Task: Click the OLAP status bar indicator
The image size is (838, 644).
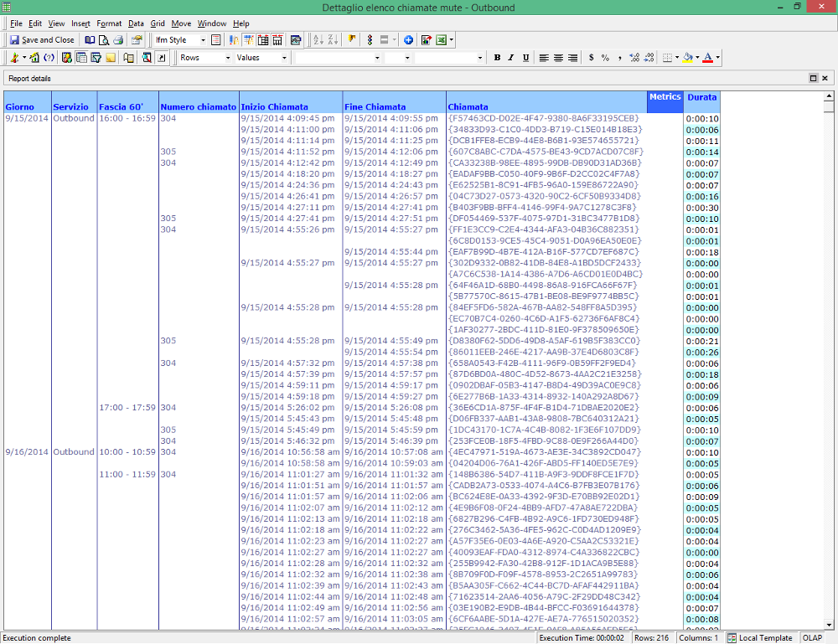Action: coord(812,638)
